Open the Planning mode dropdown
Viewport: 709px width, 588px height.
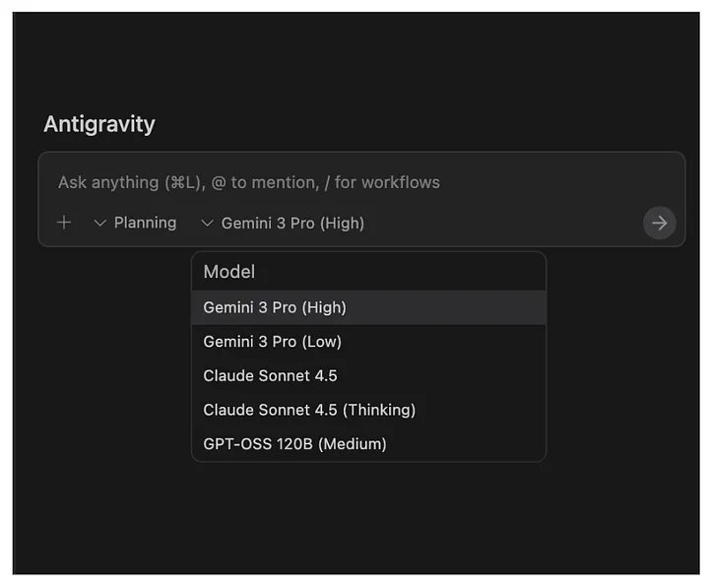click(x=135, y=224)
